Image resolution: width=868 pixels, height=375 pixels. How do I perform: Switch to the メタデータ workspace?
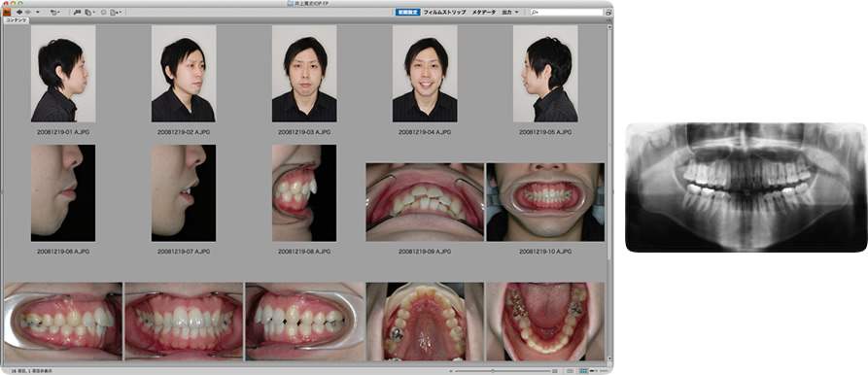pyautogui.click(x=484, y=13)
